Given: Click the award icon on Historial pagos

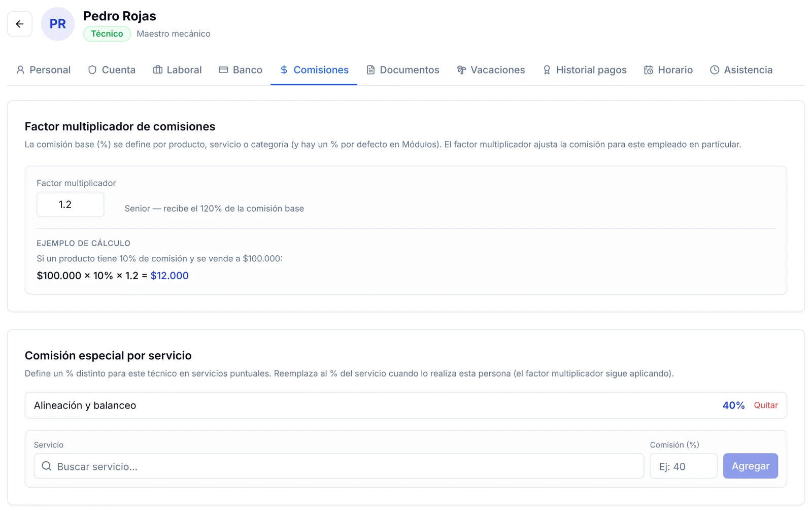Looking at the screenshot, I should pos(547,70).
